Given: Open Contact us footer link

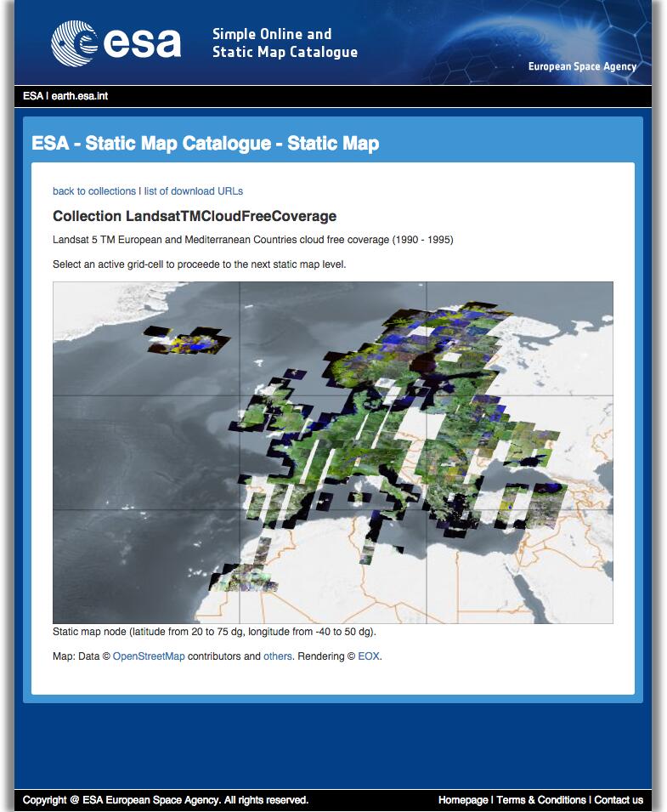Looking at the screenshot, I should (x=619, y=799).
